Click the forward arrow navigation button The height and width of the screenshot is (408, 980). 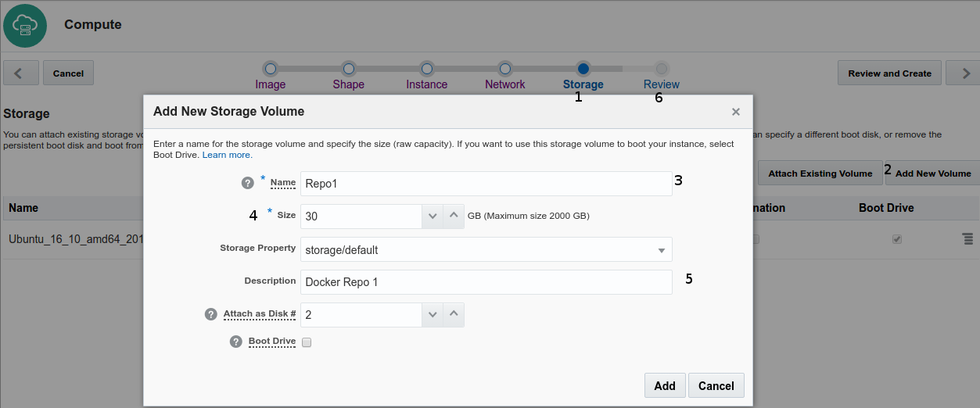(965, 73)
